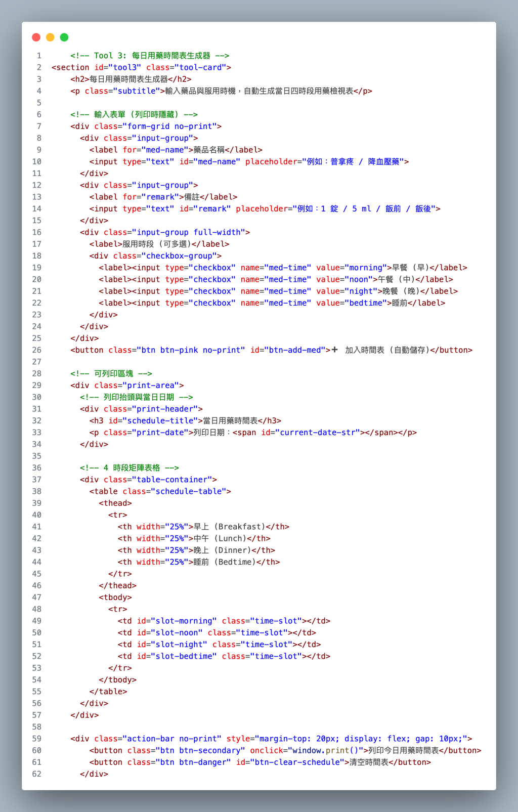The image size is (518, 812).
Task: Select the class value "input-group full-width"
Action: 189,232
